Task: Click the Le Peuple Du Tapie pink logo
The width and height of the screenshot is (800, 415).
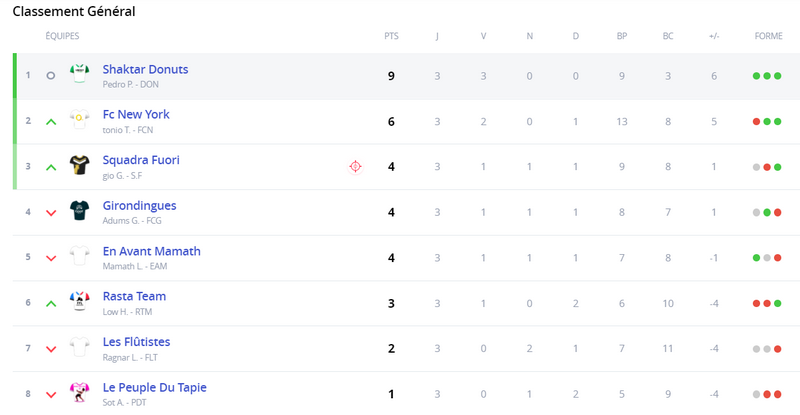Action: [x=80, y=392]
